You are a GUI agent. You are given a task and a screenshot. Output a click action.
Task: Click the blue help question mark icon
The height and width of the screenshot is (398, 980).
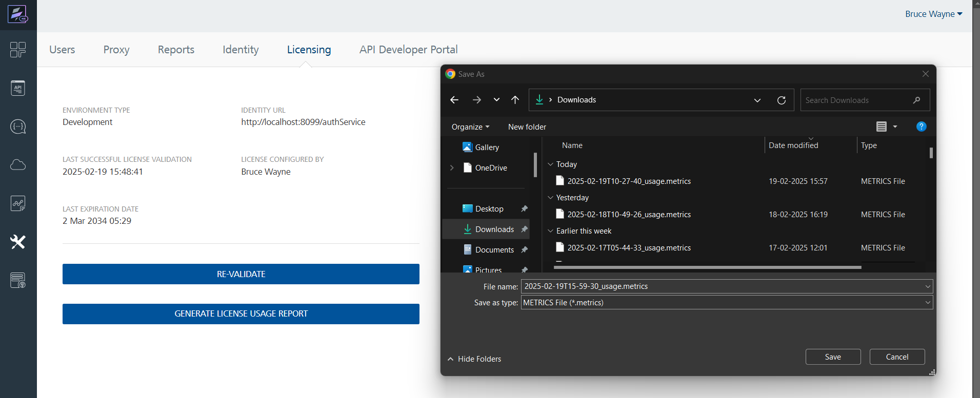[x=921, y=127]
